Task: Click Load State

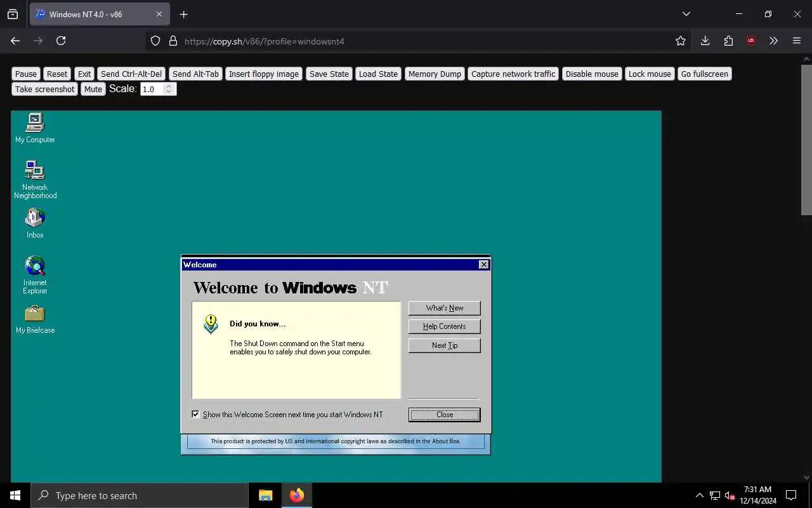Action: pos(378,74)
